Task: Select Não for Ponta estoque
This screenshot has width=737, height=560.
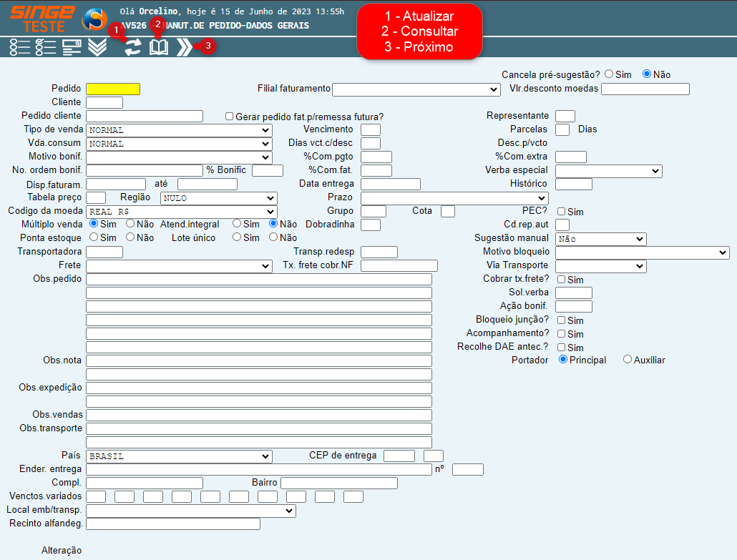Action: 130,237
